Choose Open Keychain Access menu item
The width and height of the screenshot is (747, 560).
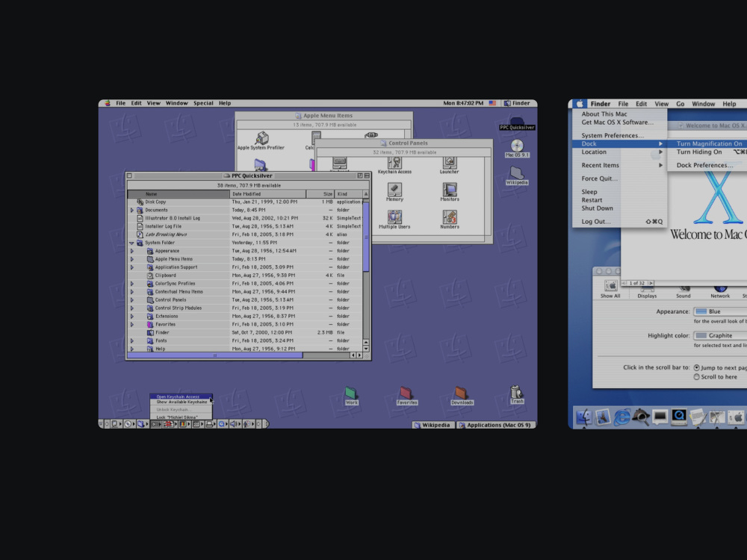181,396
